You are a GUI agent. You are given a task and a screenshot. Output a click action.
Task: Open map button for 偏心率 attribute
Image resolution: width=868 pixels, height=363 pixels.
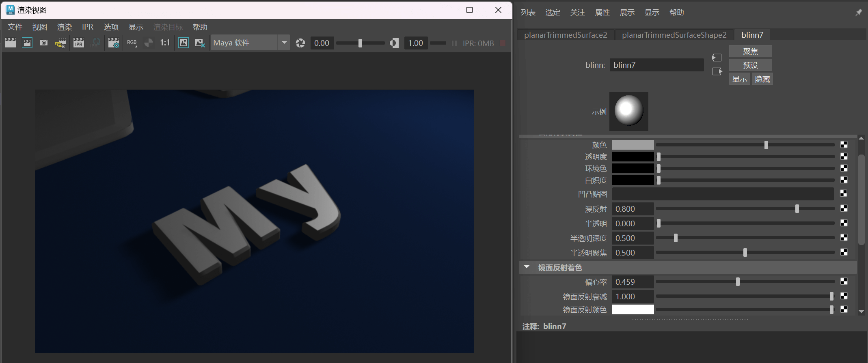pos(844,281)
